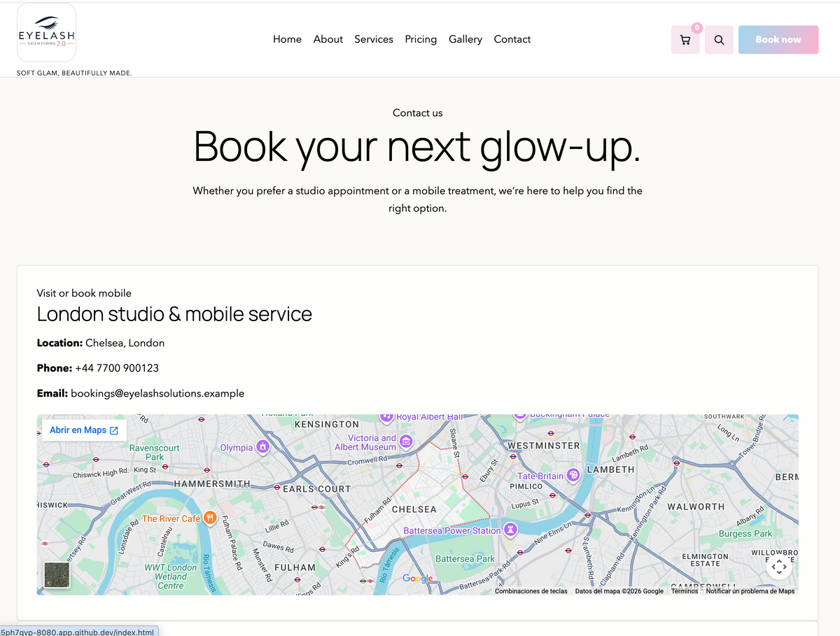Screen dimensions: 840x636
Task: Click the FULHAM district label
Action: pos(295,567)
